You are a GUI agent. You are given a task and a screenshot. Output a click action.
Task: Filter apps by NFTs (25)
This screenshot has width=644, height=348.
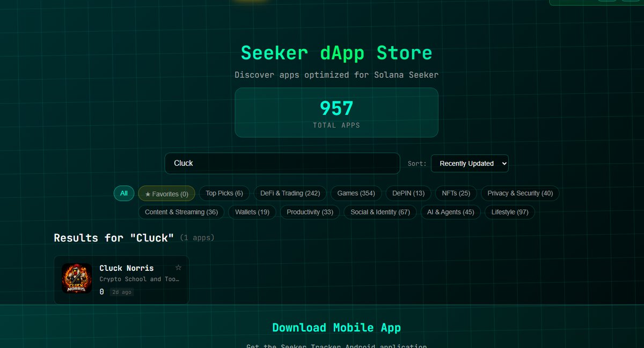456,193
